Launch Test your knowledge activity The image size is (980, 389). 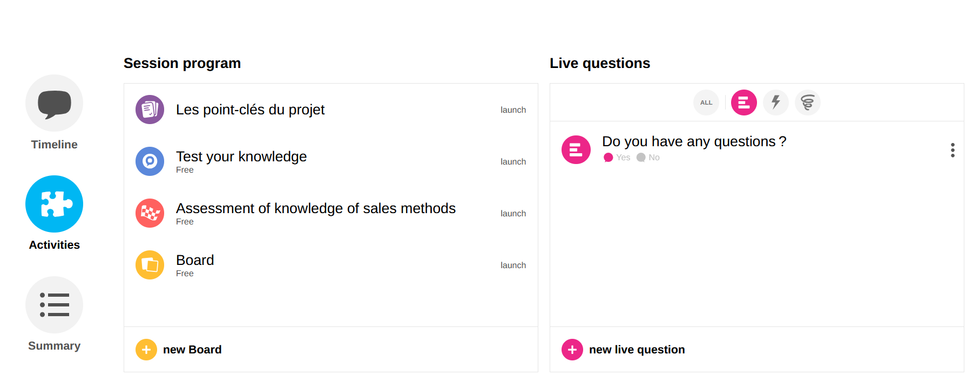512,162
